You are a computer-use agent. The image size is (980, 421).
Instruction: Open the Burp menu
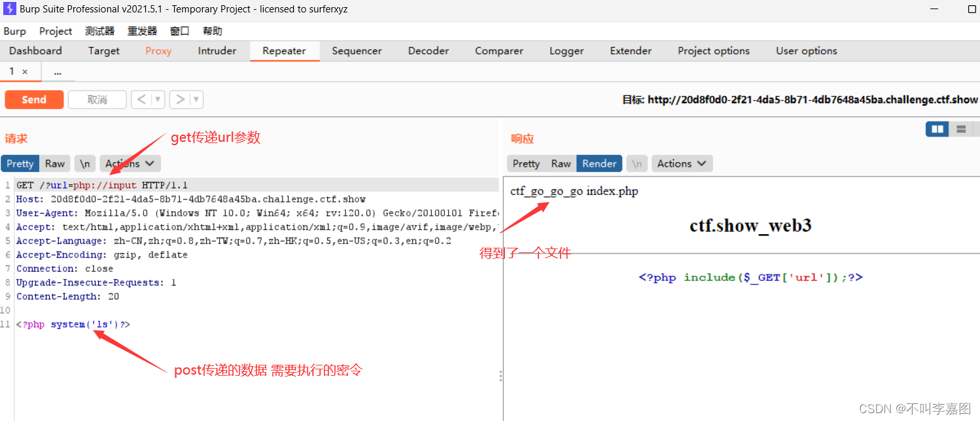[x=15, y=31]
